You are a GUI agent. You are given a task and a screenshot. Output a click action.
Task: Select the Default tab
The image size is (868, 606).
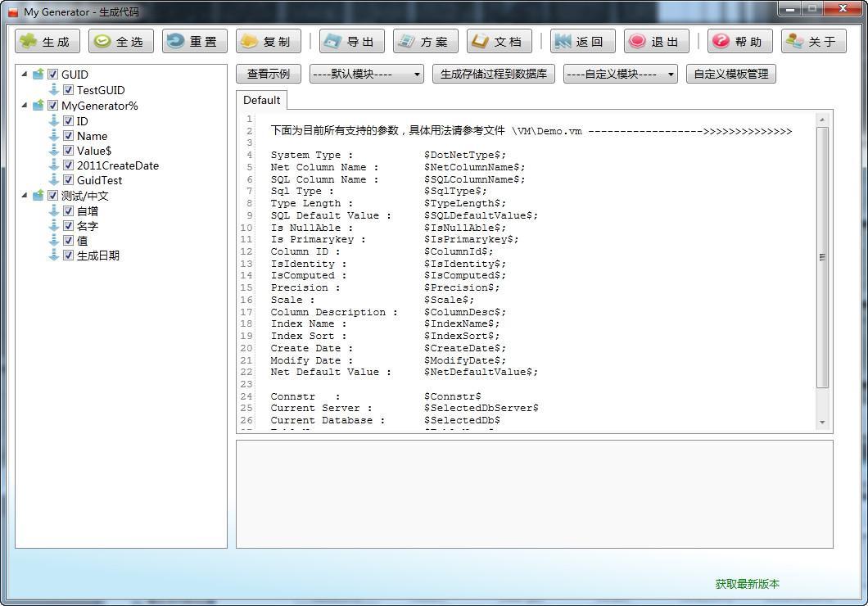pyautogui.click(x=261, y=100)
